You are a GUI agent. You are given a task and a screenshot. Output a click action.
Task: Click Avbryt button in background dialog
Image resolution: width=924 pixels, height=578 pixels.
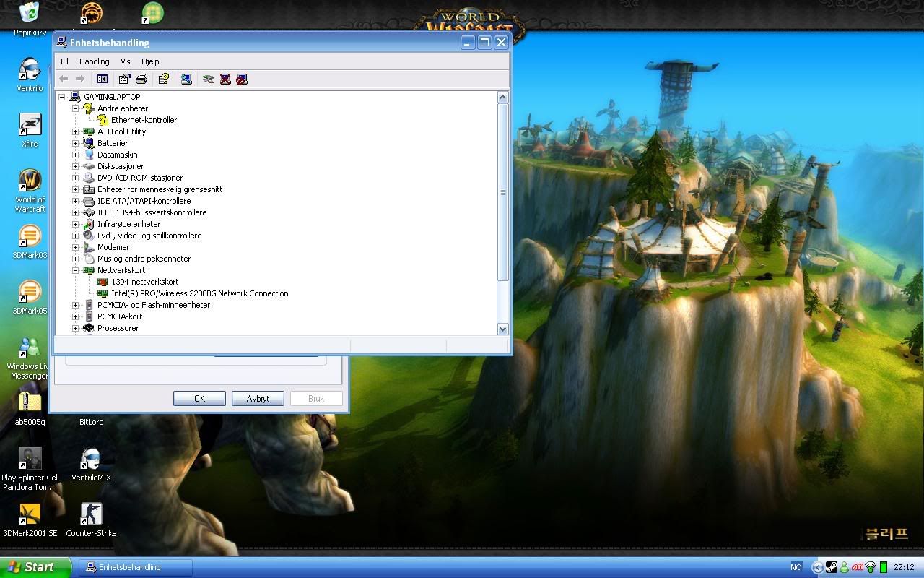258,398
